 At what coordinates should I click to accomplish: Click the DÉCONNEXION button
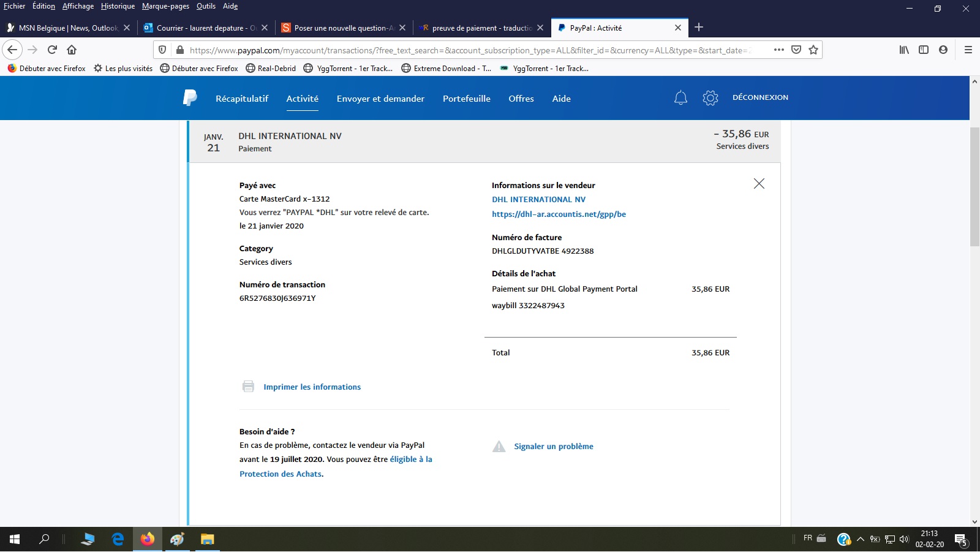pos(760,97)
